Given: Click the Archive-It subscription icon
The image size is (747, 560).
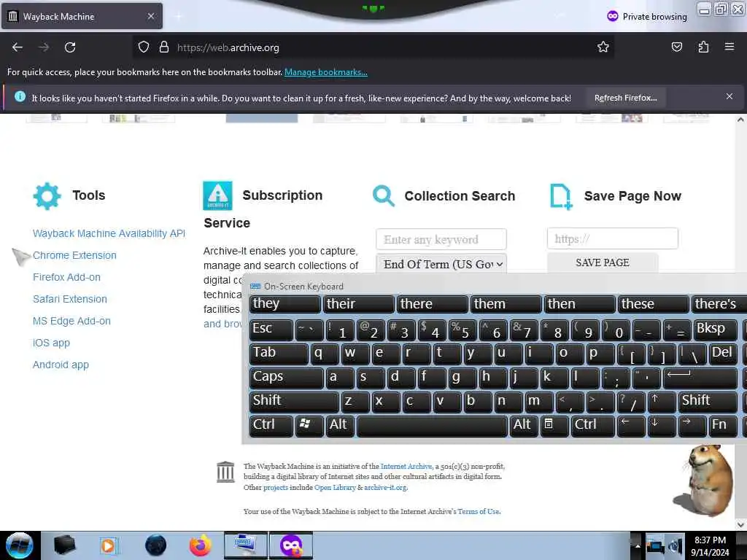Looking at the screenshot, I should pyautogui.click(x=217, y=195).
